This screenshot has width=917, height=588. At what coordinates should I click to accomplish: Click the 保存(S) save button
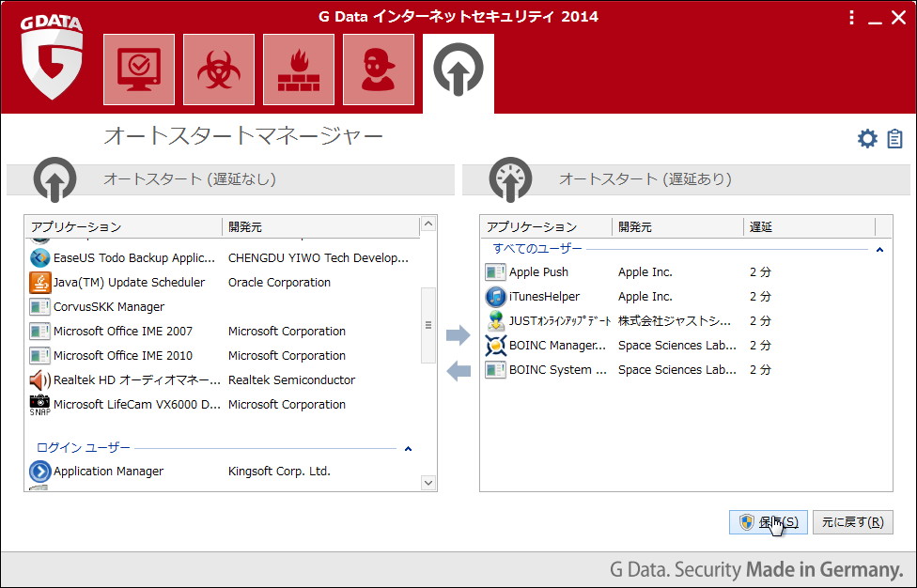point(768,522)
